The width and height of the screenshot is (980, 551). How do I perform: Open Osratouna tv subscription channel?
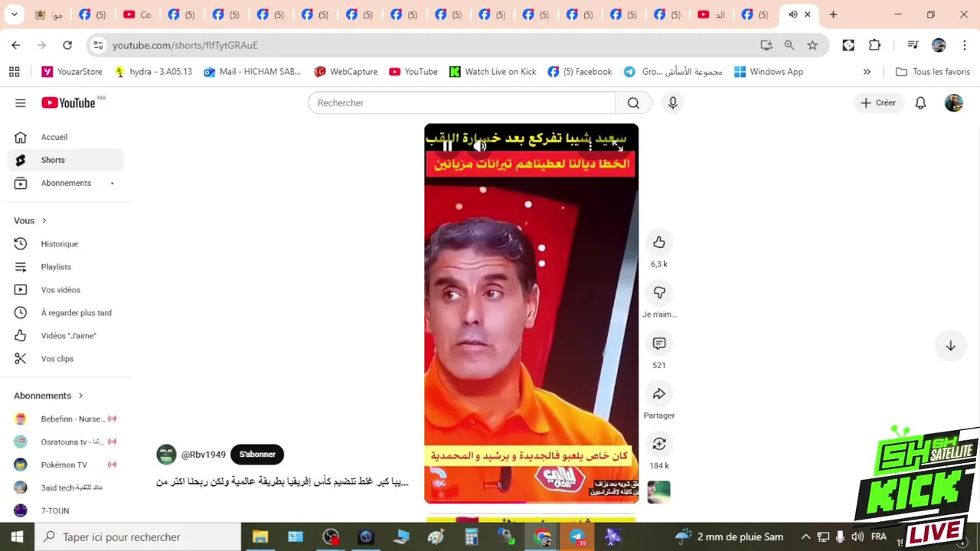(66, 442)
